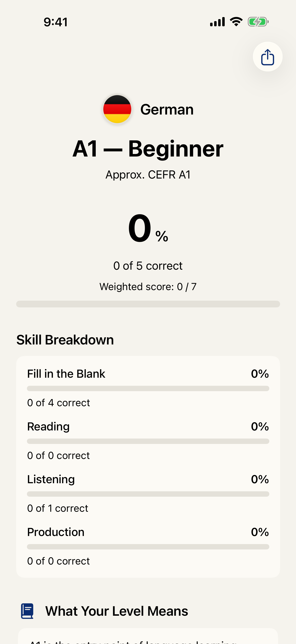Tap the Production skill progress bar
The image size is (296, 644).
pos(148,547)
